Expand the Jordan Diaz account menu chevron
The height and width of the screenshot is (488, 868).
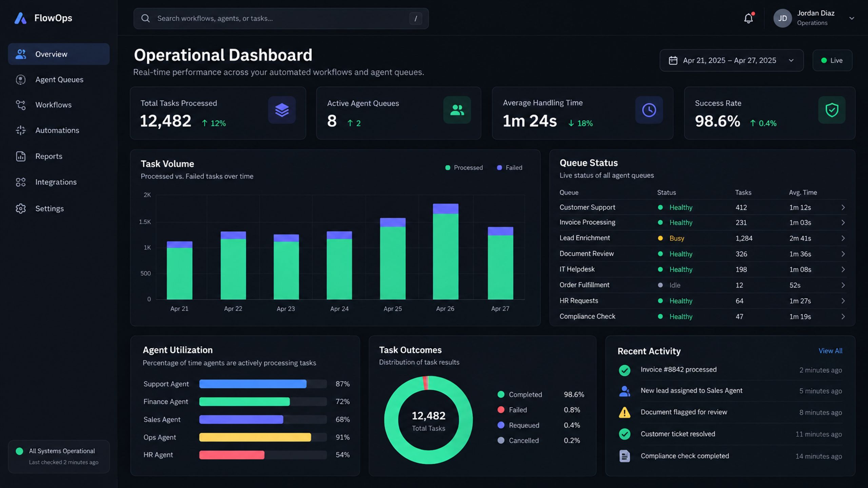pyautogui.click(x=852, y=18)
